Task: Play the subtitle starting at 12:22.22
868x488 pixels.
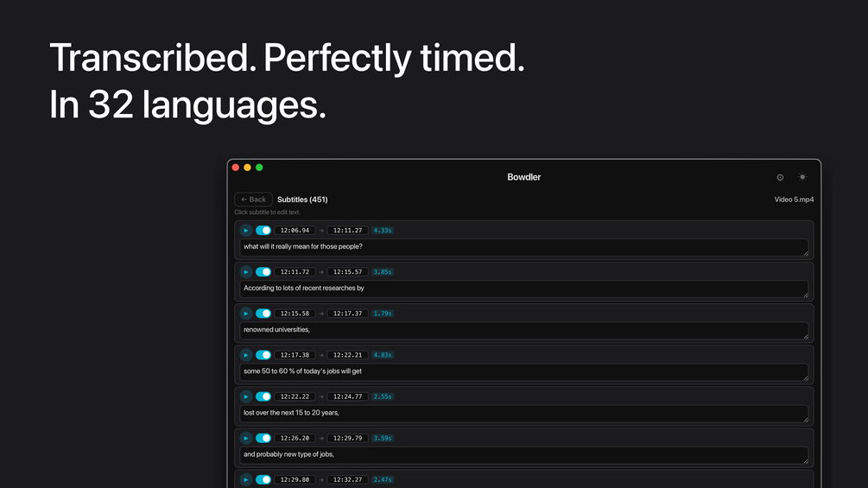Action: pyautogui.click(x=246, y=396)
